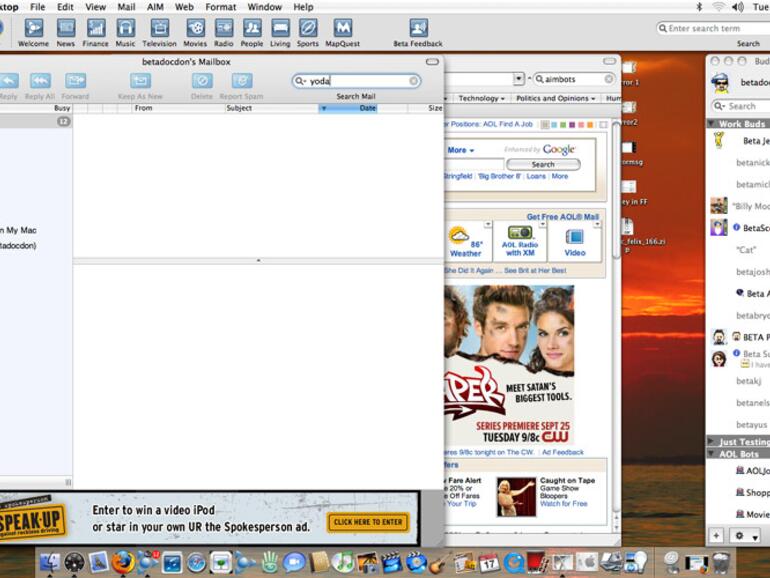The height and width of the screenshot is (578, 770).
Task: Open the Technology dropdown in browser
Action: tap(482, 98)
